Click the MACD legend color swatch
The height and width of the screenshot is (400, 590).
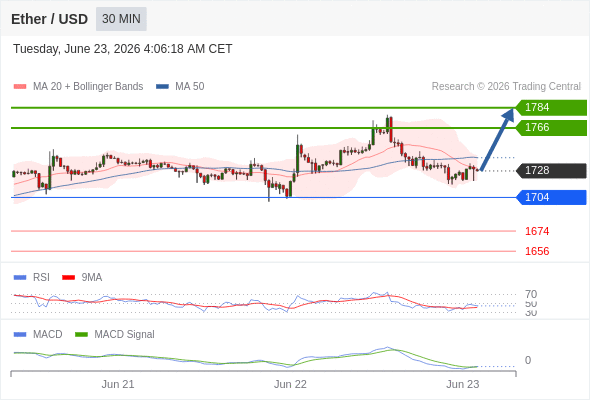pos(20,335)
